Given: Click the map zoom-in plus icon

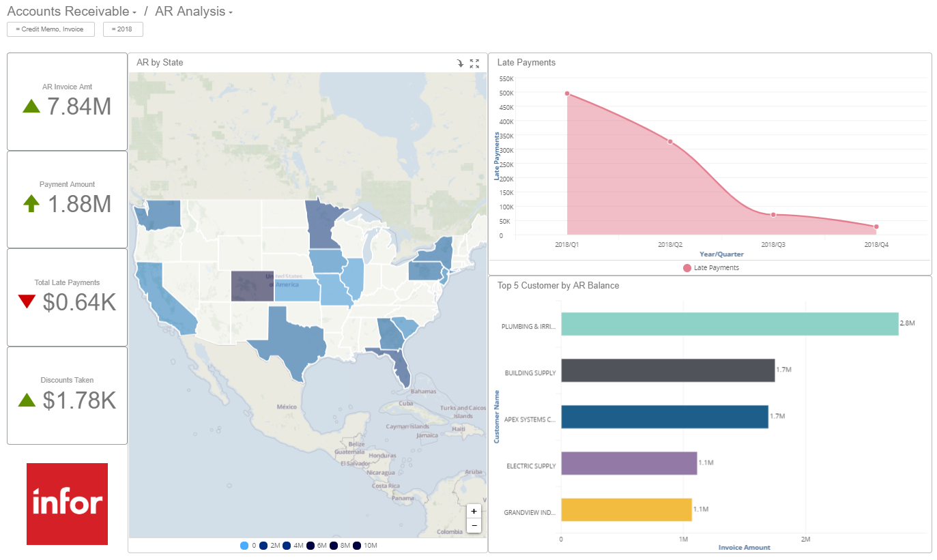Looking at the screenshot, I should tap(474, 510).
